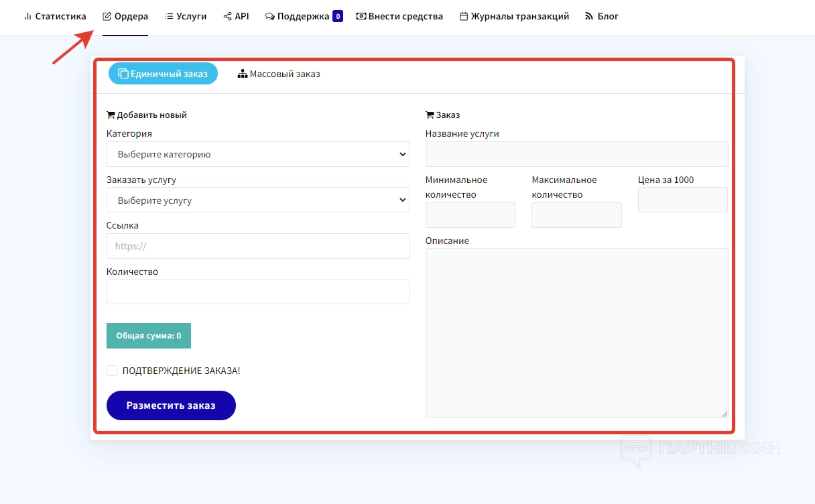Click the Общая сумма: 0 button
Viewport: 815px width, 504px height.
tap(148, 336)
